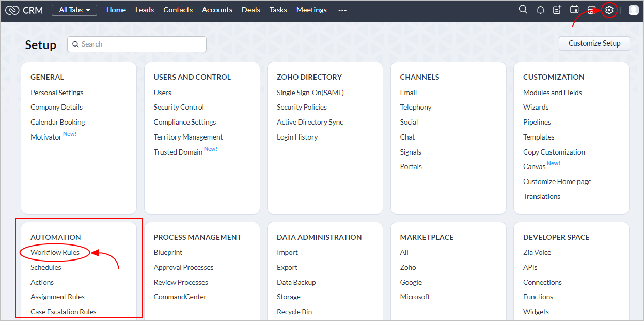Open Pipelines customization
The image size is (644, 321).
(x=537, y=122)
